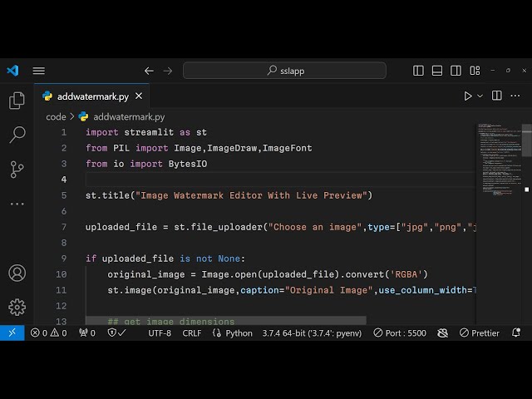Click the notifications bell in status bar

[x=516, y=332]
